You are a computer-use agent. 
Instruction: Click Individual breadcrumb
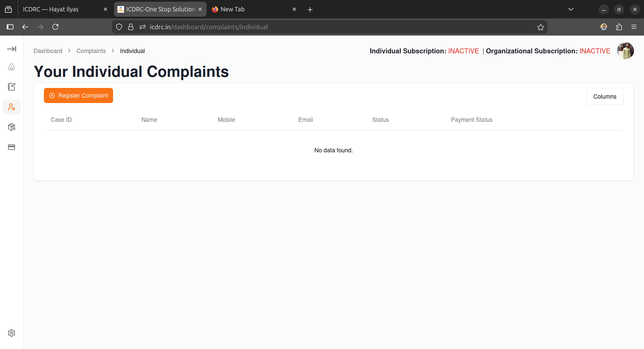pyautogui.click(x=132, y=51)
